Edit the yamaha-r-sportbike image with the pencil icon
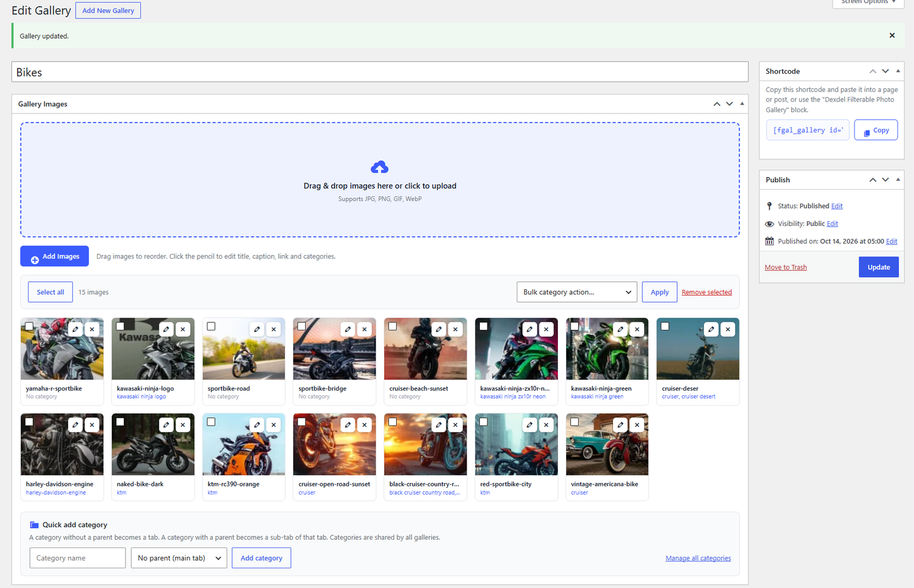Screen dimensions: 914x588 pyautogui.click(x=76, y=329)
